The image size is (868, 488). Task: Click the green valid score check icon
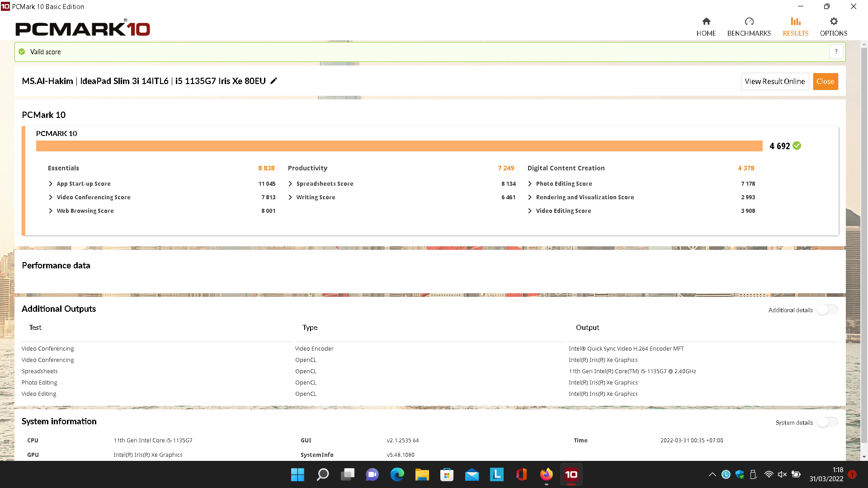click(22, 52)
